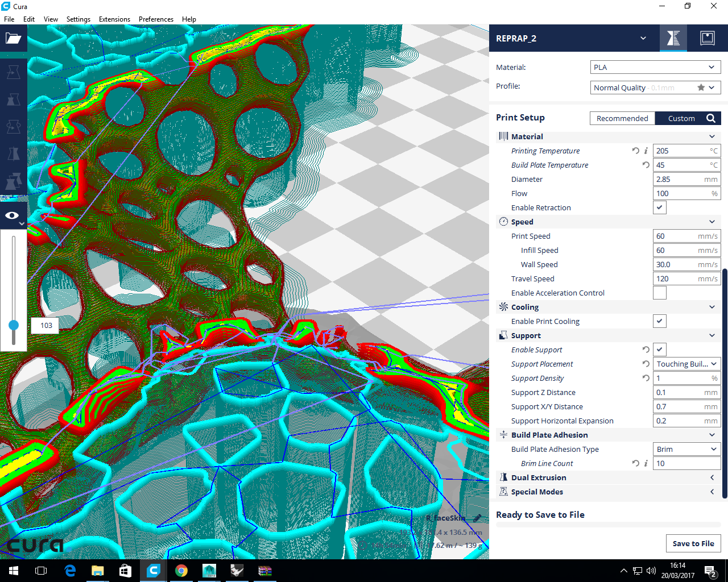Image resolution: width=728 pixels, height=582 pixels.
Task: Open Build Plate Adhesion Type dropdown
Action: pos(687,449)
